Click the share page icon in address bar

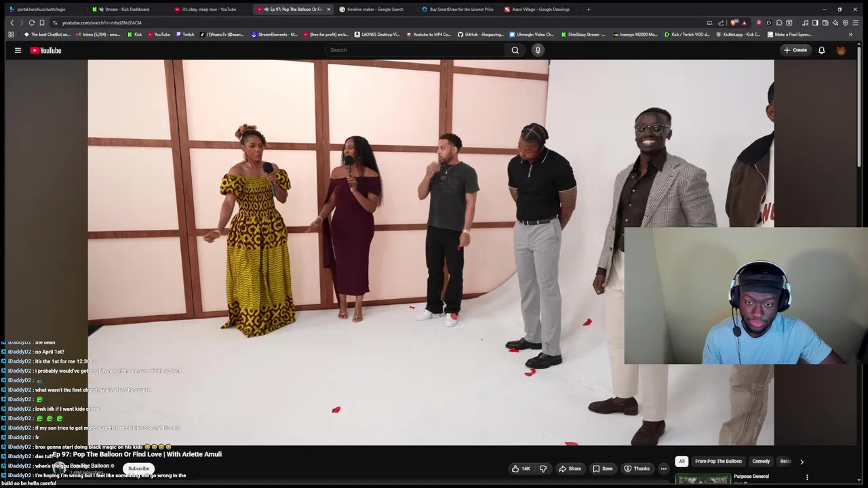[x=721, y=22]
